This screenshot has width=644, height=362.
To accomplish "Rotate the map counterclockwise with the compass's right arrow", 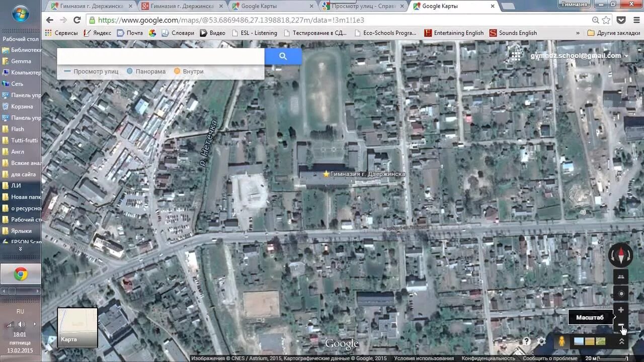I will 629,256.
